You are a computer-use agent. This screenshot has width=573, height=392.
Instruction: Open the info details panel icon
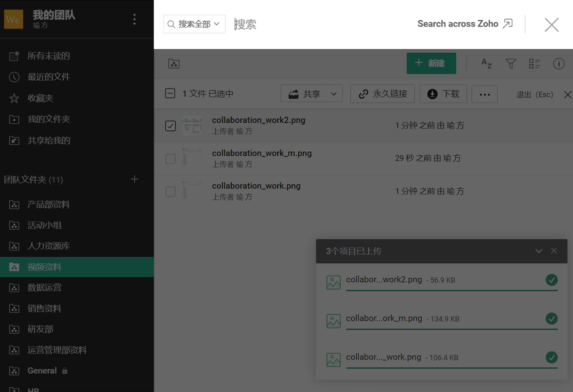tap(558, 63)
